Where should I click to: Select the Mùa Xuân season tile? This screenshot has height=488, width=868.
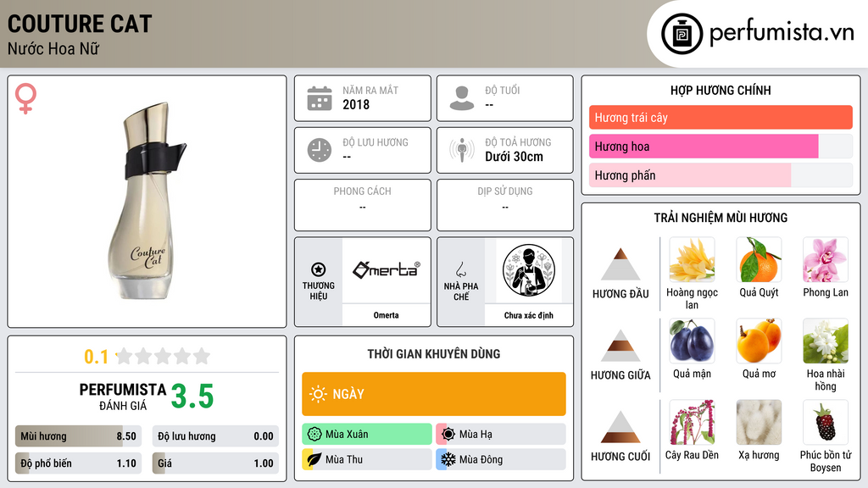tap(367, 435)
